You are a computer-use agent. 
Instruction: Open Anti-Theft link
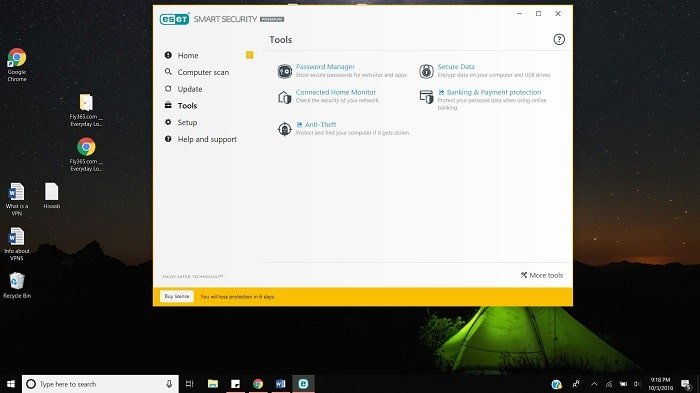point(321,125)
